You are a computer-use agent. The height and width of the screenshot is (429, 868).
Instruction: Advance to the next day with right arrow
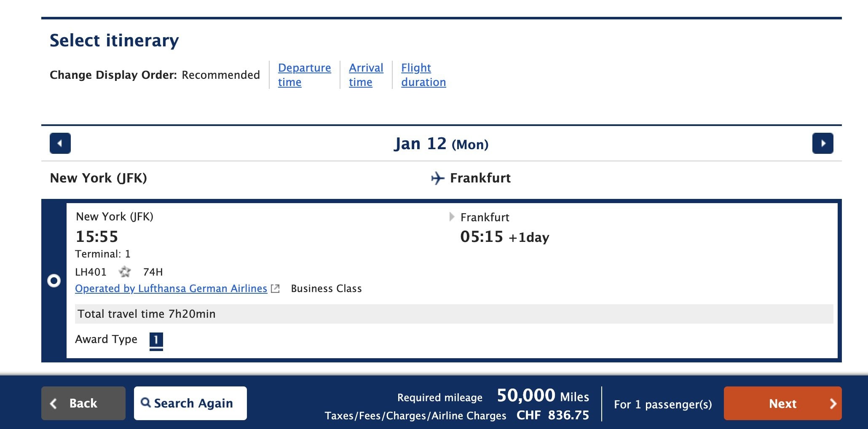coord(822,143)
